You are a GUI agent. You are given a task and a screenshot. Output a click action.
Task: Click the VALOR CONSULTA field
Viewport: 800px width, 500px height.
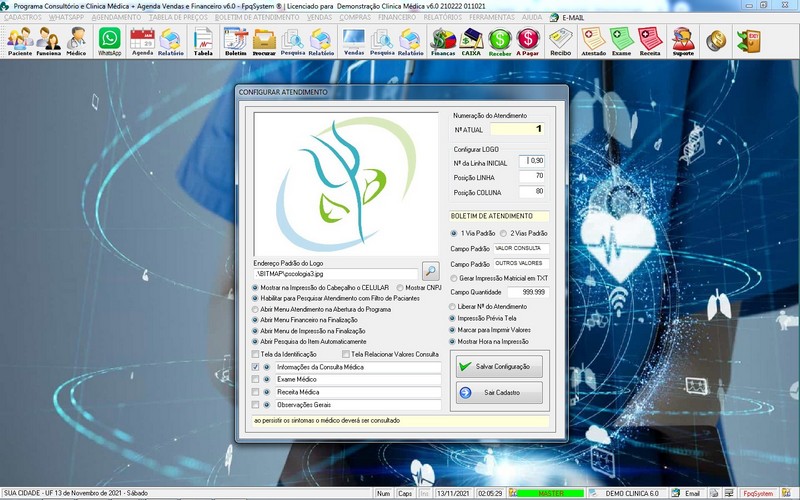[x=521, y=248]
